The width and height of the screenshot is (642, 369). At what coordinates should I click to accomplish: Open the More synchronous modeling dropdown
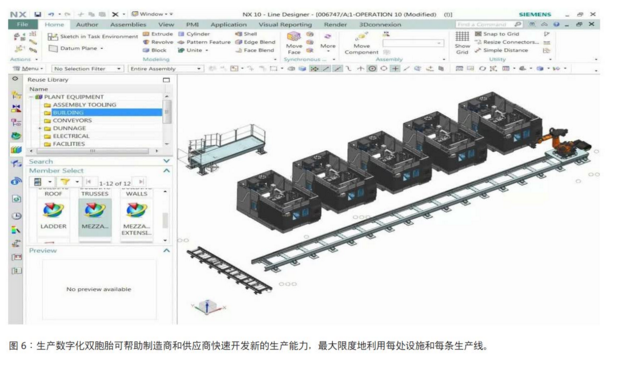coord(328,43)
